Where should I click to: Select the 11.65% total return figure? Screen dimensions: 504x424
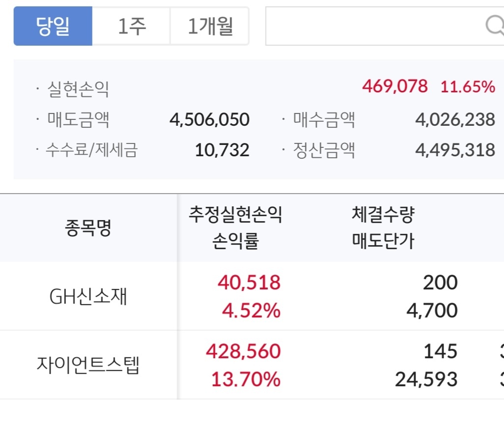pyautogui.click(x=468, y=87)
